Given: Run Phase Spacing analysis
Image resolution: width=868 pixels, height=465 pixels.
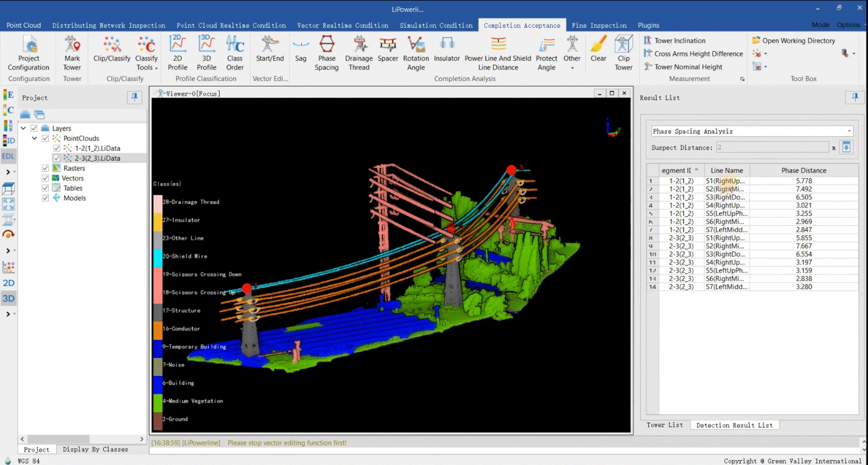Looking at the screenshot, I should coord(327,53).
